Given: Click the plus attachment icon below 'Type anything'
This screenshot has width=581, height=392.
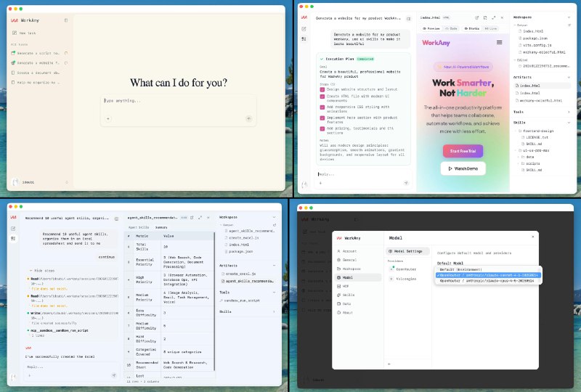Looking at the screenshot, I should point(108,117).
